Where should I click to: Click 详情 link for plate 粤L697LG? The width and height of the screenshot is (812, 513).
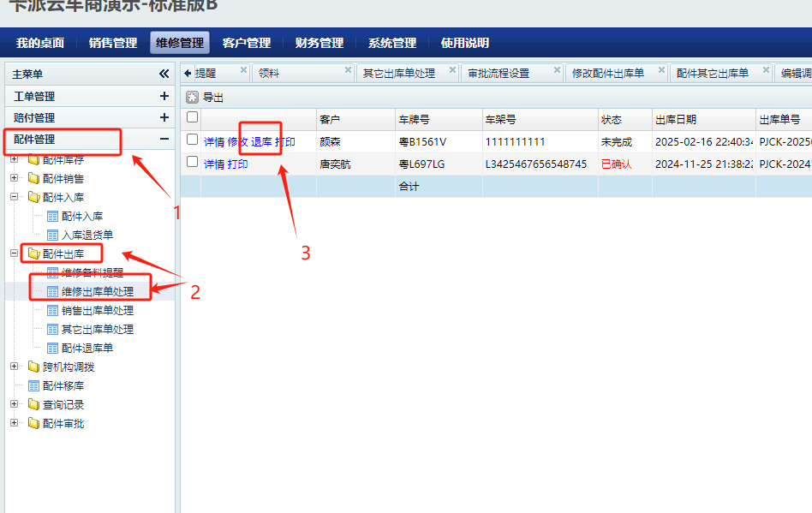(x=214, y=164)
